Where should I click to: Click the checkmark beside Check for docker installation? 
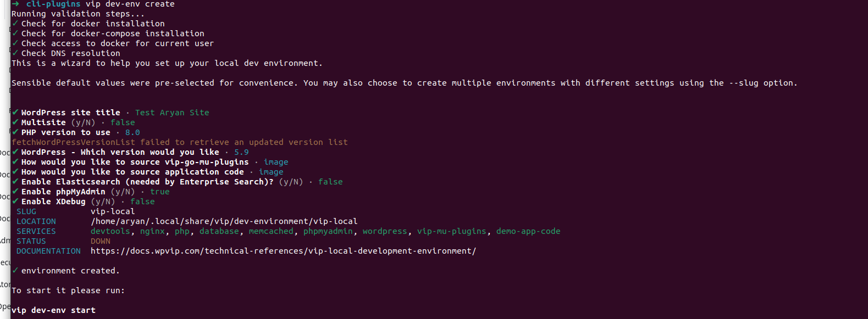tap(15, 24)
